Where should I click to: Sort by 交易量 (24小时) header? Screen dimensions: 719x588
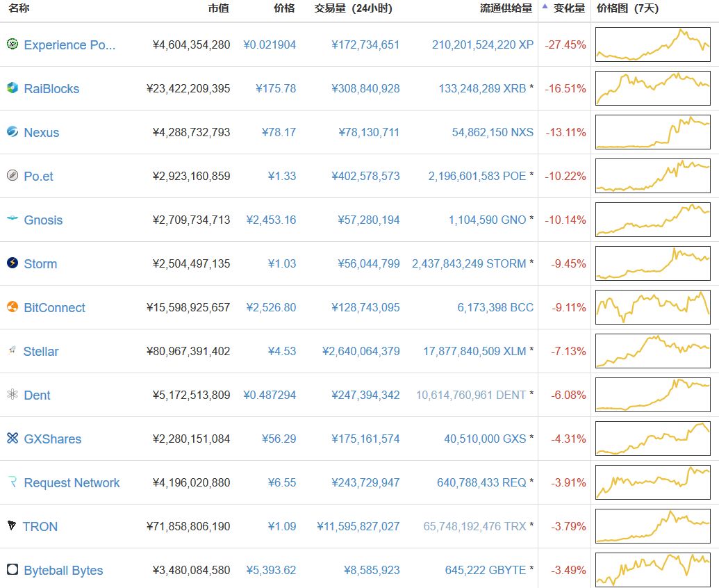point(353,8)
